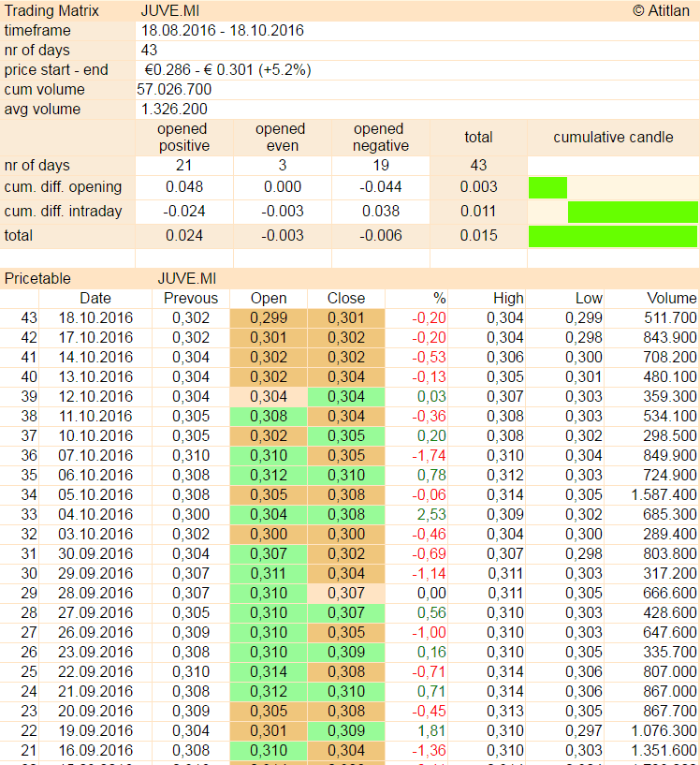This screenshot has width=700, height=765.
Task: Click the JUVE.MI ticker in Trading Matrix header
Action: click(169, 10)
